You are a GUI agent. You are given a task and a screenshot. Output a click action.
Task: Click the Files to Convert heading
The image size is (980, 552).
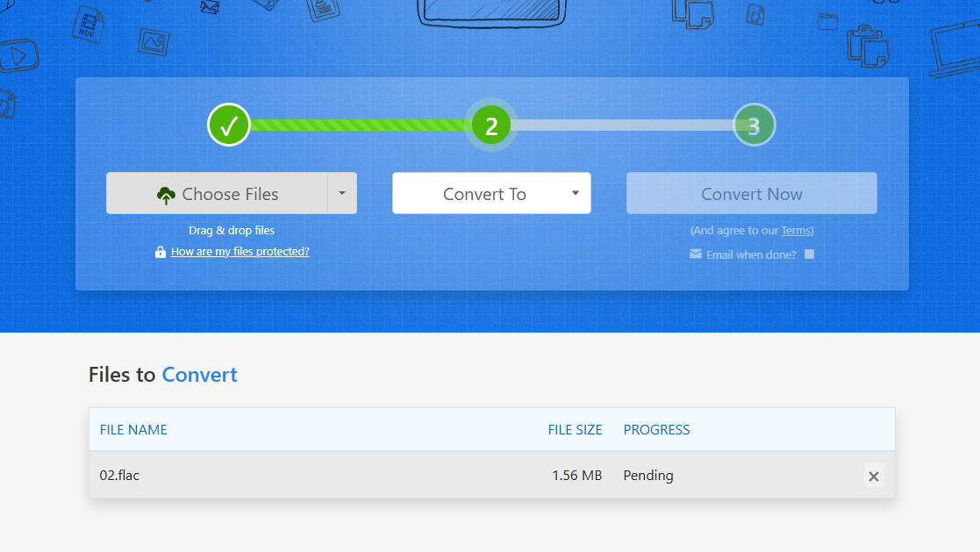(163, 375)
